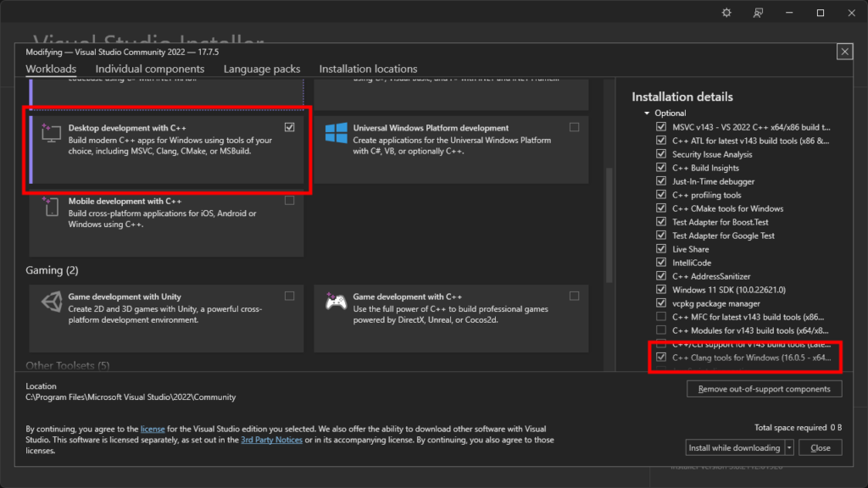This screenshot has width=868, height=488.
Task: Switch to Language packs tab
Action: 262,69
